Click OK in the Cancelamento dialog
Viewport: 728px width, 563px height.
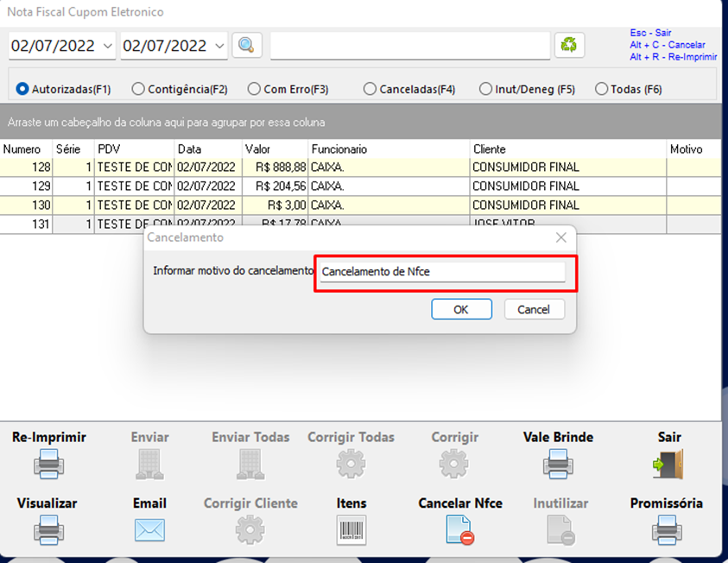tap(461, 309)
